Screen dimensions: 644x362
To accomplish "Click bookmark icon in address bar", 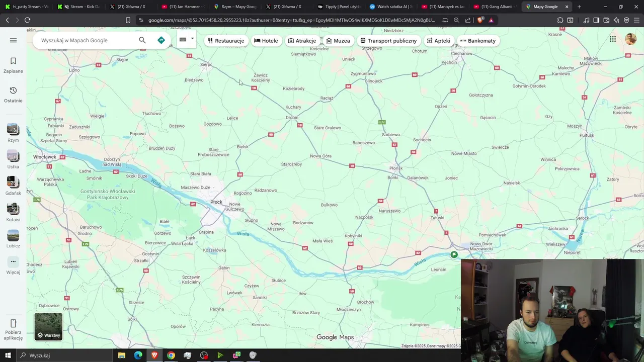I will (128, 20).
